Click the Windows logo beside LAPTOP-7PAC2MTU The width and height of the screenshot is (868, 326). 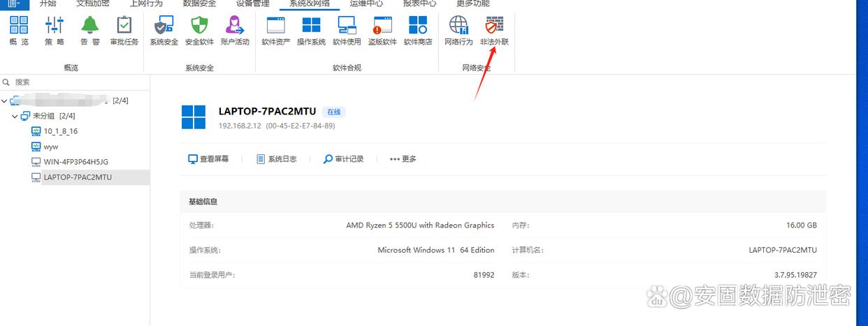click(194, 117)
